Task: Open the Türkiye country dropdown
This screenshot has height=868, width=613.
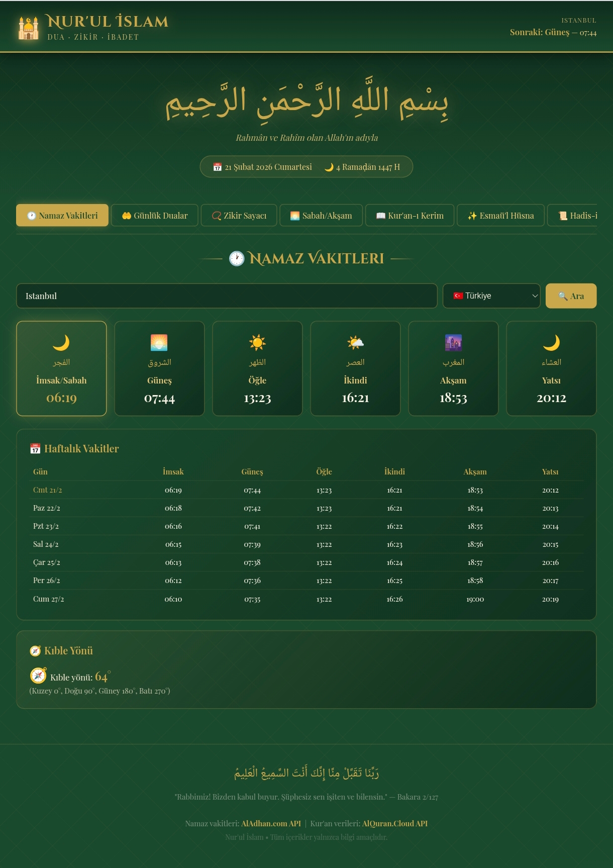Action: pyautogui.click(x=491, y=296)
